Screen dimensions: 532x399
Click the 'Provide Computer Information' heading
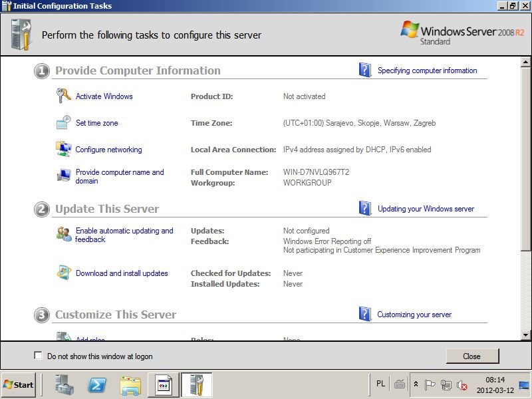pyautogui.click(x=138, y=70)
